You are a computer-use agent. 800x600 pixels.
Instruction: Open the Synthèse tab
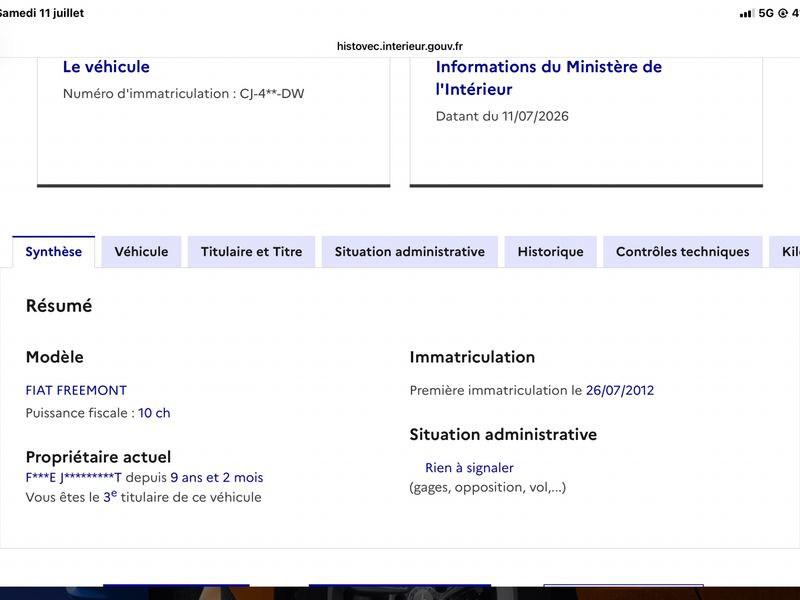pyautogui.click(x=54, y=252)
